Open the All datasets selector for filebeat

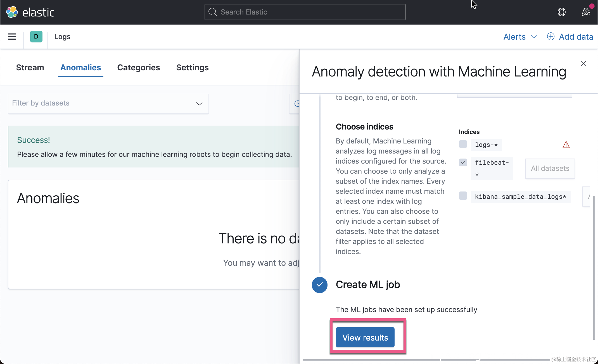[550, 169]
